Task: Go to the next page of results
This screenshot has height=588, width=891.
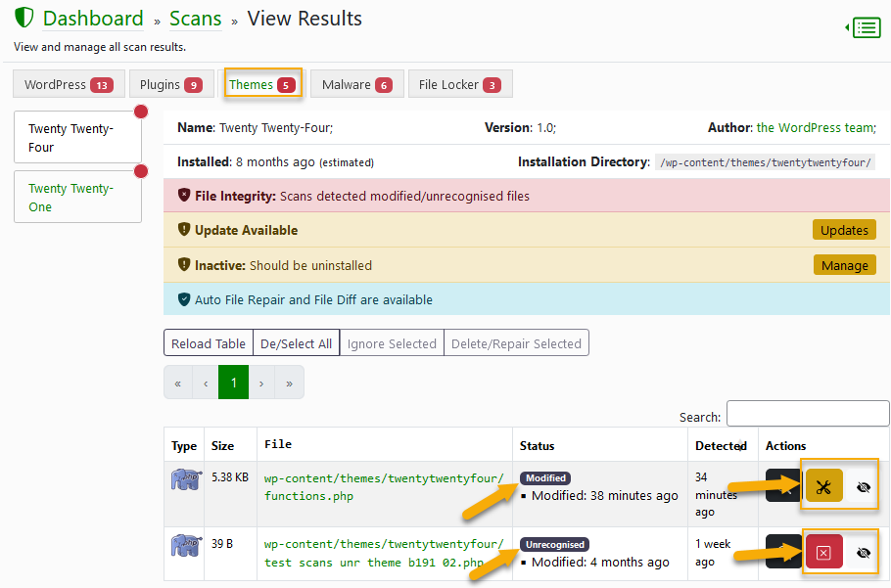Action: [x=261, y=383]
